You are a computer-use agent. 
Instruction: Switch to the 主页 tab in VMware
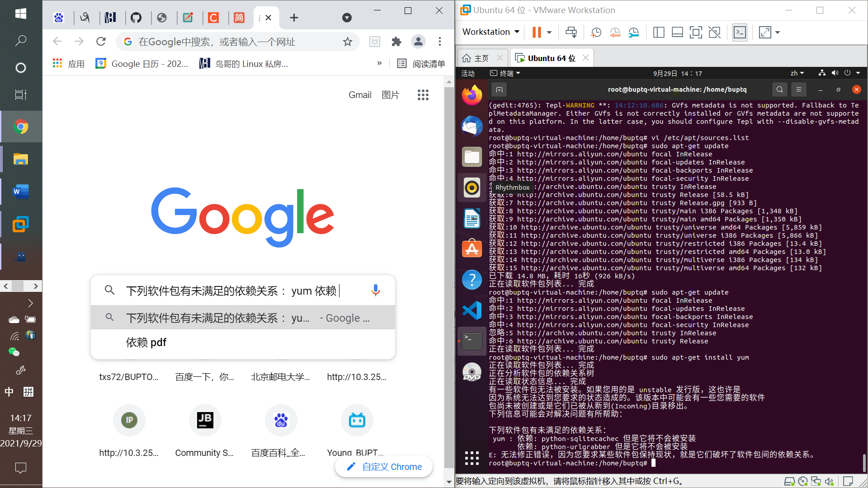click(476, 58)
